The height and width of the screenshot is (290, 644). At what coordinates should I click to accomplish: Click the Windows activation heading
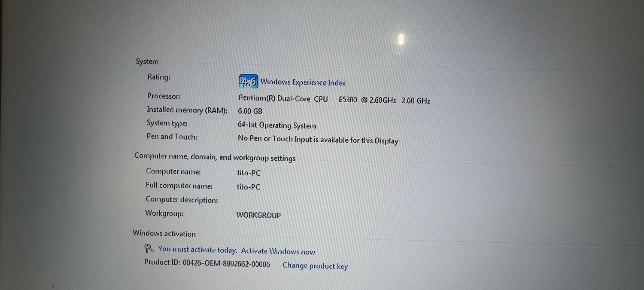[164, 234]
